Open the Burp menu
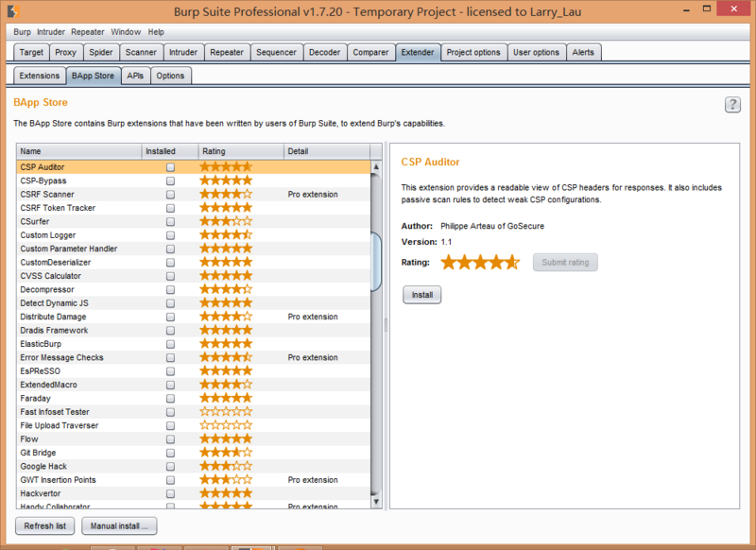The width and height of the screenshot is (756, 550). coord(22,32)
